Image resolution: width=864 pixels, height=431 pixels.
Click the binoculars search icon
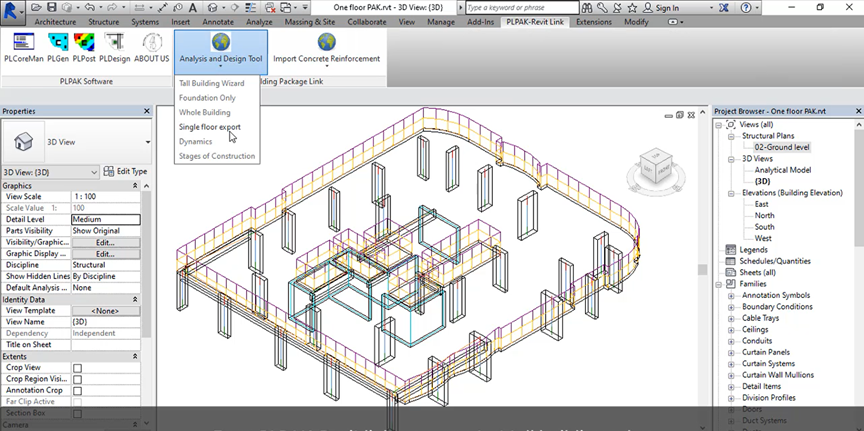587,8
